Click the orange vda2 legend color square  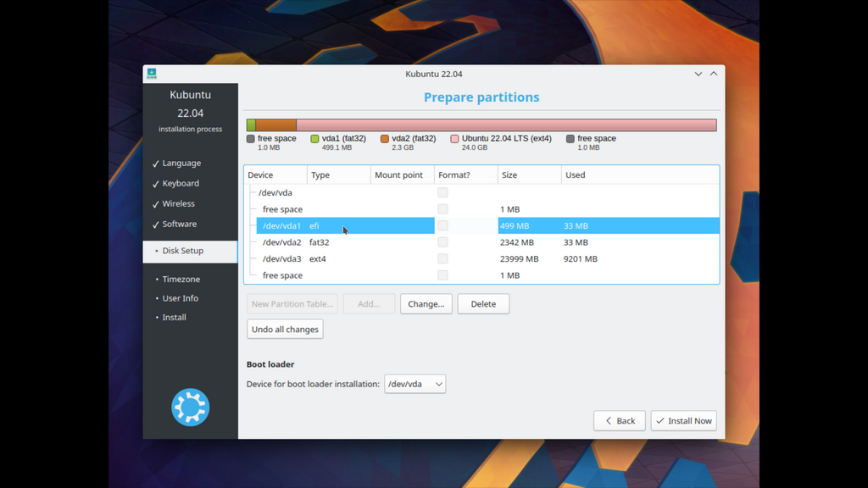(x=385, y=139)
